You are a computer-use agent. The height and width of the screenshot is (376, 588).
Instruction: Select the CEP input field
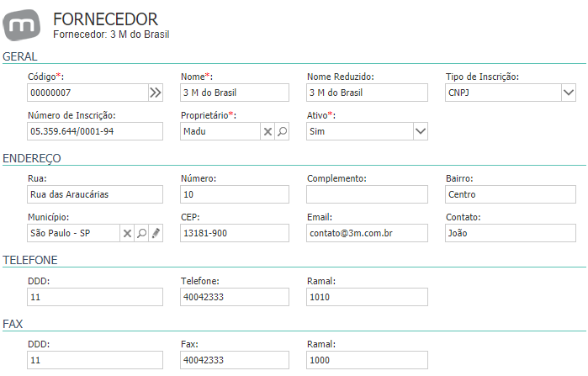click(235, 233)
